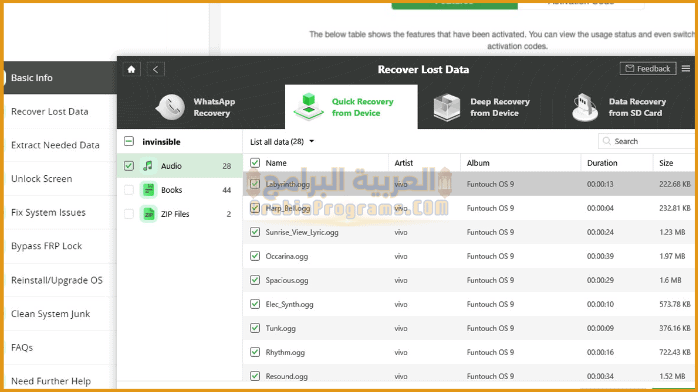
Task: Open Recover Lost Data sidebar item
Action: pyautogui.click(x=60, y=111)
